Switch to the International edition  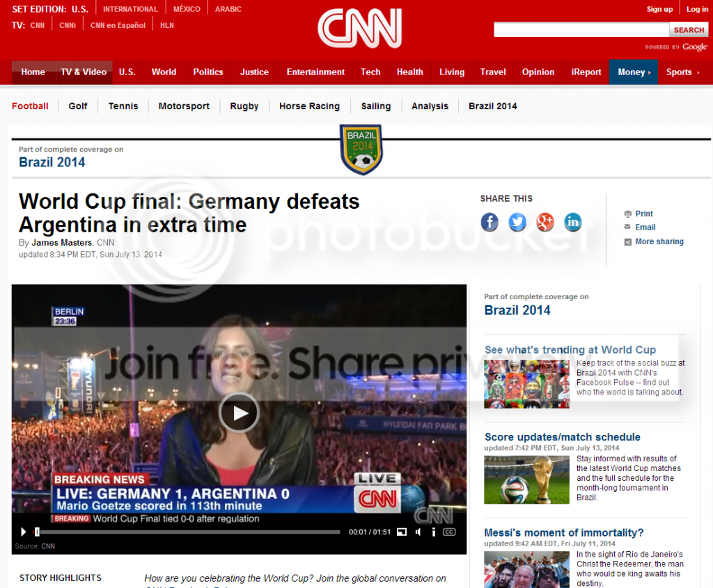130,9
